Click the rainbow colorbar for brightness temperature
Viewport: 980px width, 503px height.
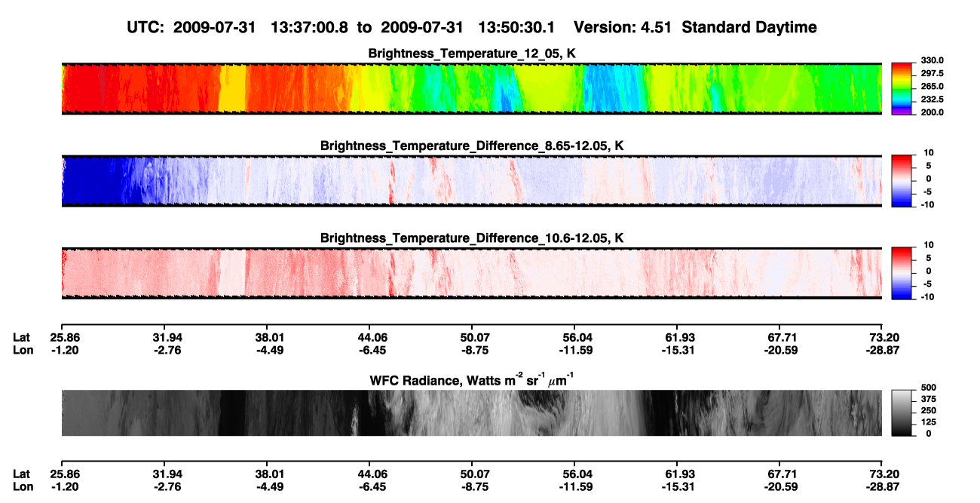click(x=902, y=88)
